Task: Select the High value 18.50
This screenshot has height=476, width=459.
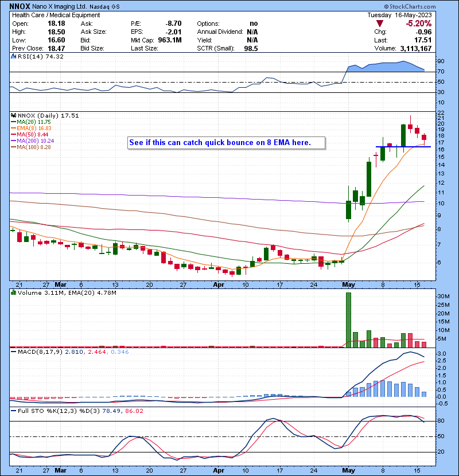Action: click(x=56, y=32)
